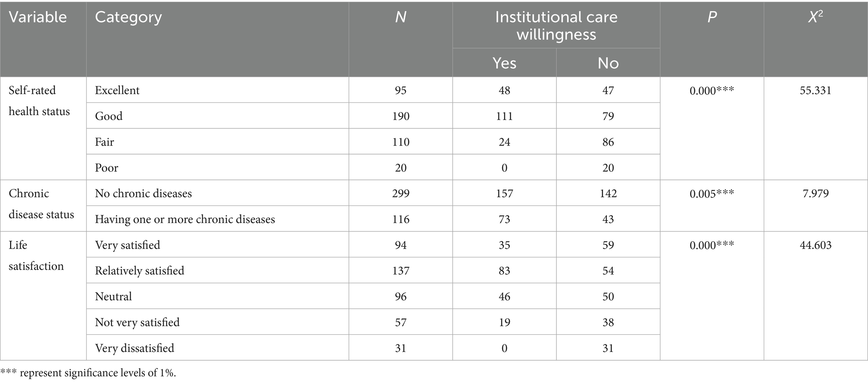
Task: Click the Yes sub-column header
Action: [504, 63]
